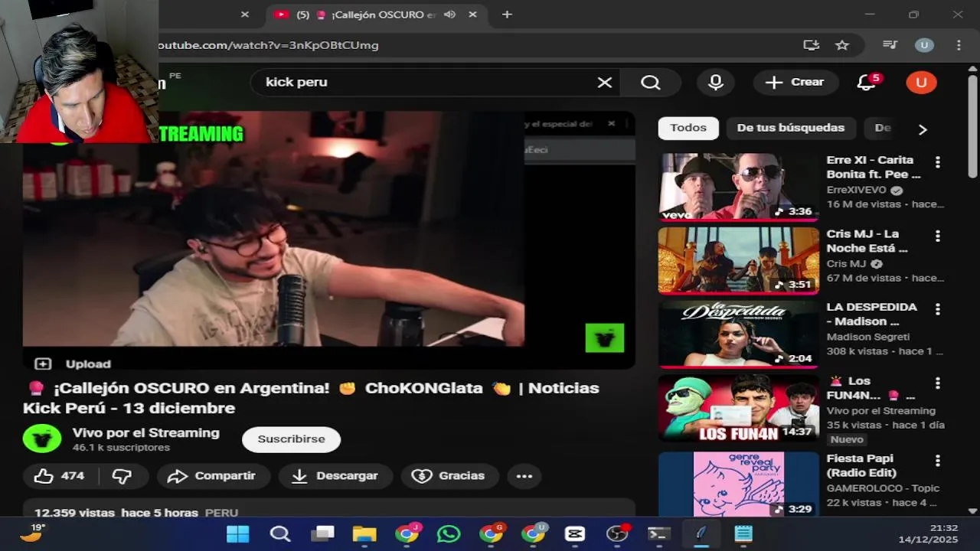Open the Cris MJ La Noche thumbnail

coord(738,260)
